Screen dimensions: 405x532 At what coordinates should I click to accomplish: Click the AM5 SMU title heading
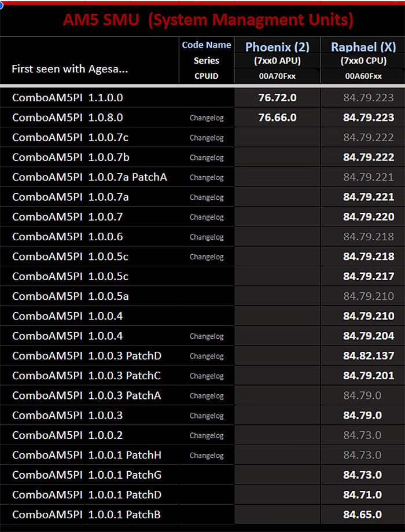[203, 20]
